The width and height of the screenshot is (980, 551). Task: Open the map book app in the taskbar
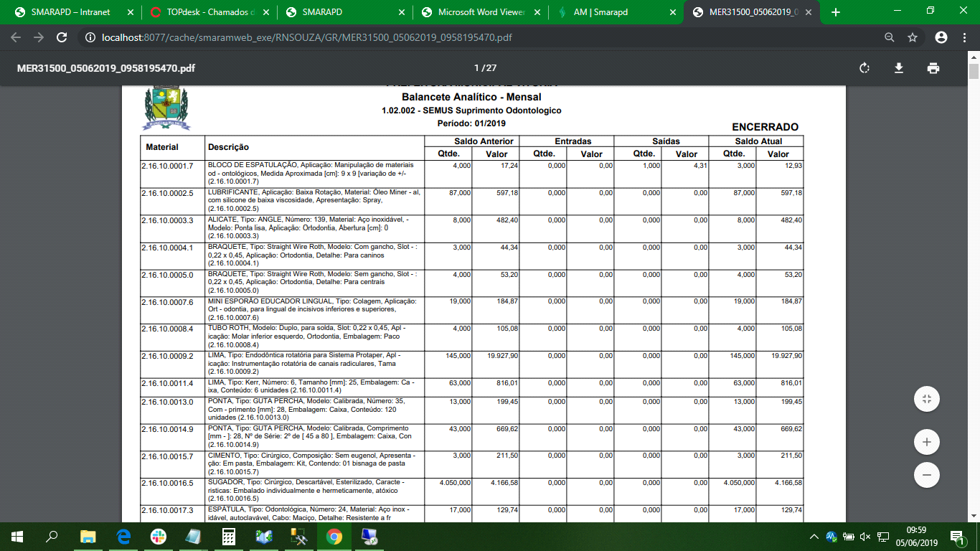click(x=263, y=536)
